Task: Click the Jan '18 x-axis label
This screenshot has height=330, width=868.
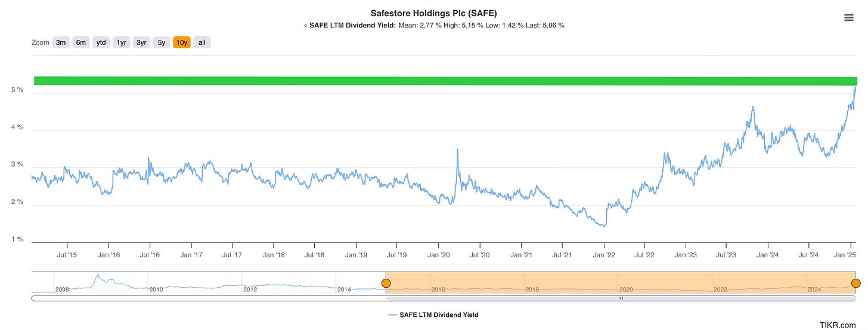Action: pyautogui.click(x=274, y=255)
